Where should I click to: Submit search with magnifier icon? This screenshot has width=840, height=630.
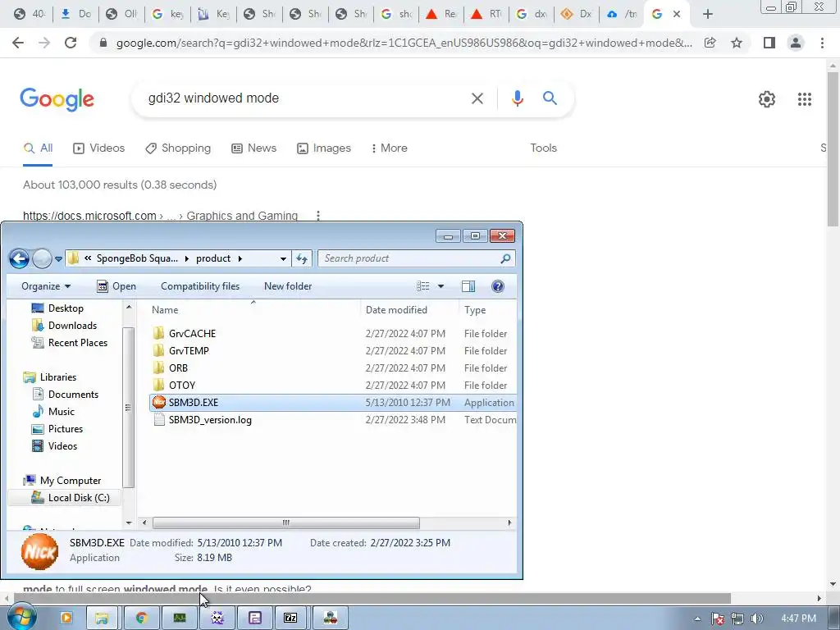click(550, 98)
